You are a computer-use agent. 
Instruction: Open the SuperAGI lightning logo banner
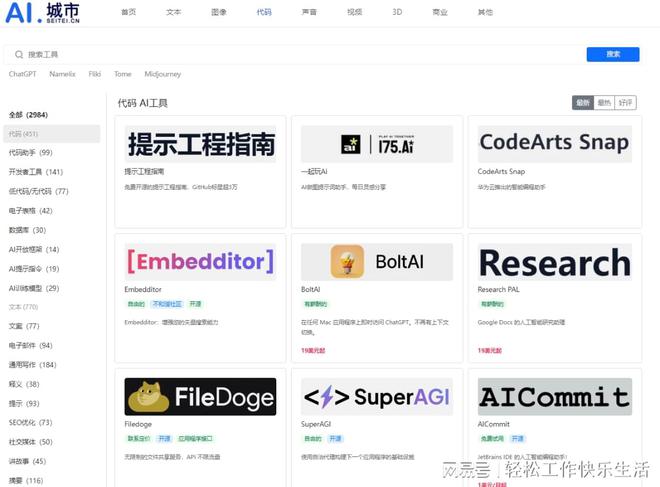(x=377, y=397)
